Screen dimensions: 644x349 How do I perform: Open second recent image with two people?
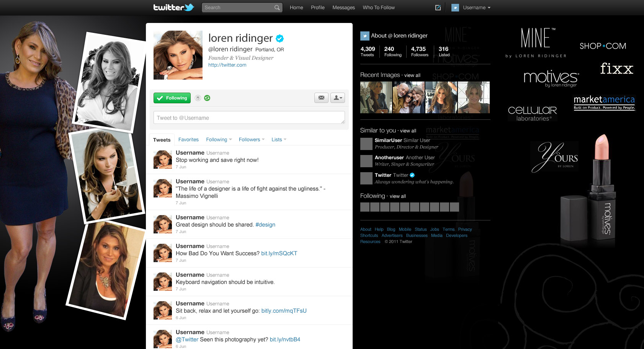click(x=409, y=97)
